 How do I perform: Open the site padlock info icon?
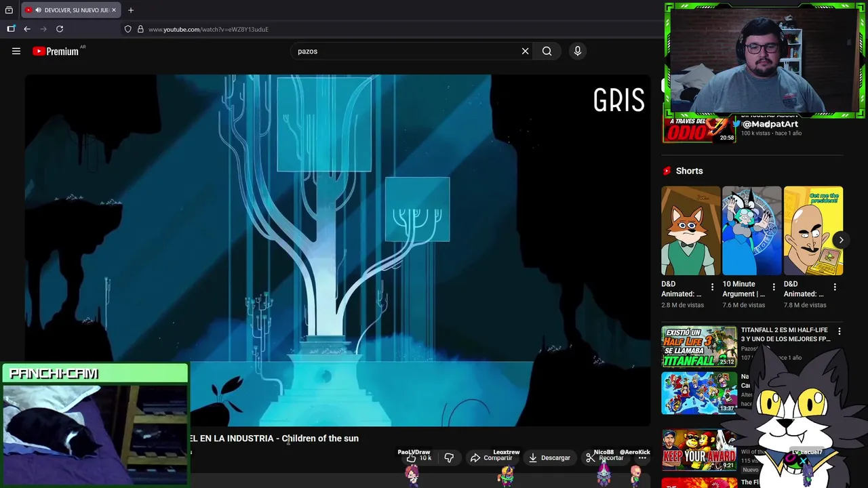tap(140, 29)
